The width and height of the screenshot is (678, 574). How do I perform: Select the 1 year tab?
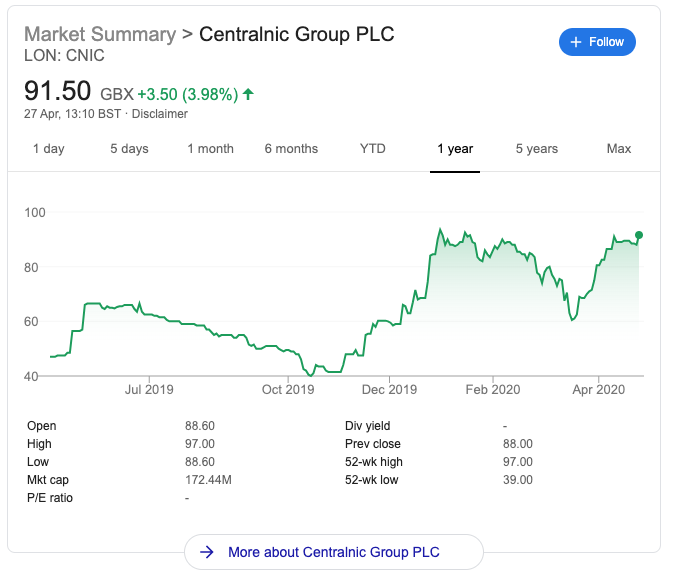pyautogui.click(x=455, y=149)
